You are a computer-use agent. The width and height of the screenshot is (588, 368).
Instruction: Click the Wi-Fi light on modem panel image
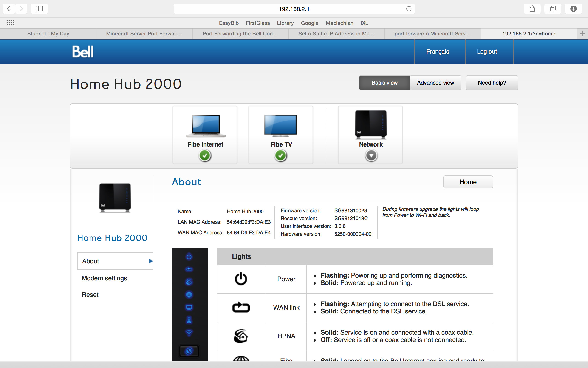pos(189,333)
